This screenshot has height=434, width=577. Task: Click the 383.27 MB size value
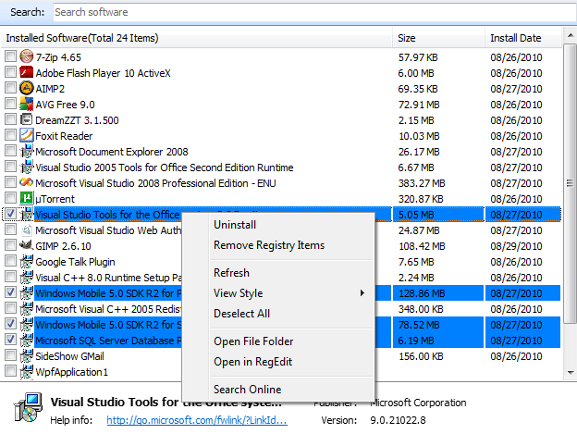click(422, 183)
